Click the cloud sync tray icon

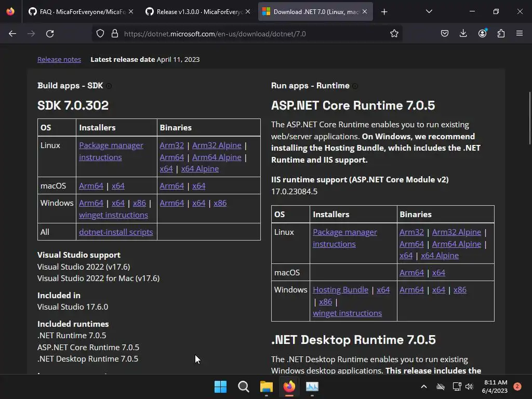point(441,387)
